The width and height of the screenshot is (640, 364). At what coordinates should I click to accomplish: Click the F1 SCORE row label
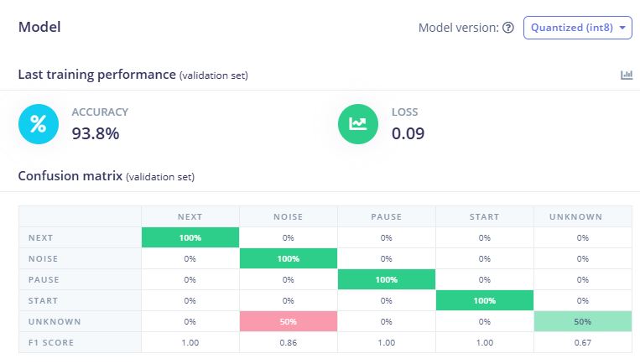(x=49, y=342)
